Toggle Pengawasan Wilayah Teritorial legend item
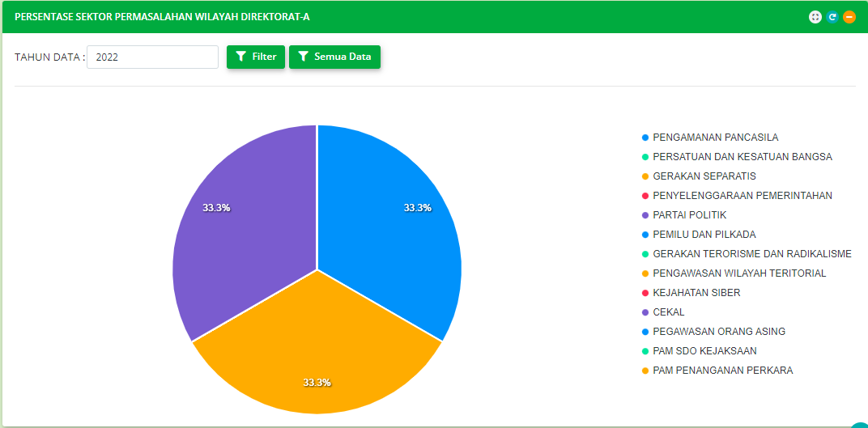Image resolution: width=868 pixels, height=428 pixels. pyautogui.click(x=738, y=273)
